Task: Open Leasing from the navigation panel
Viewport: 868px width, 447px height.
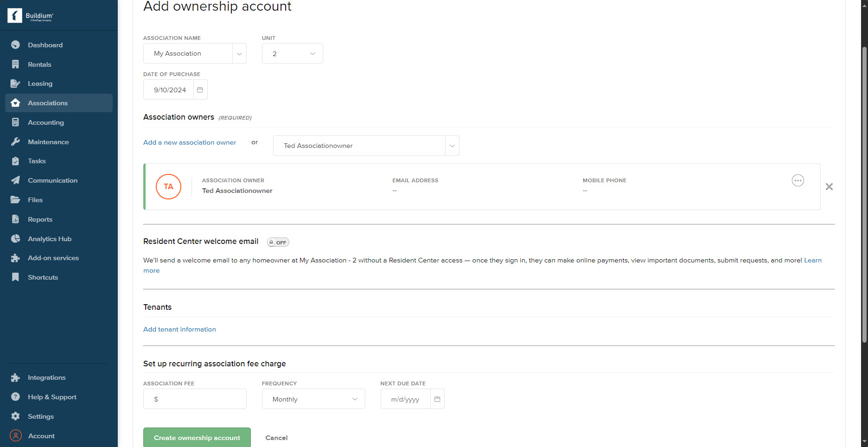Action: coord(40,83)
